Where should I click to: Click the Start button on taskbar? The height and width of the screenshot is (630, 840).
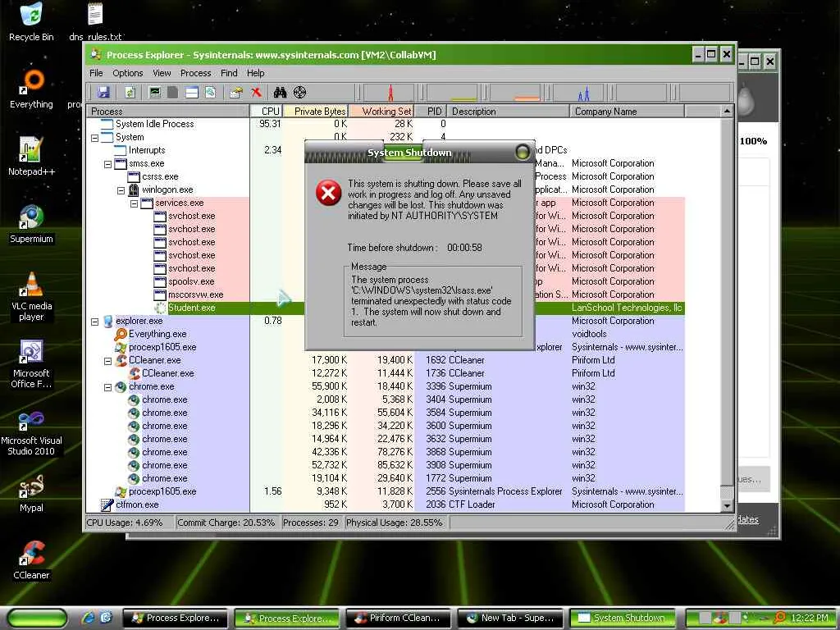38,618
